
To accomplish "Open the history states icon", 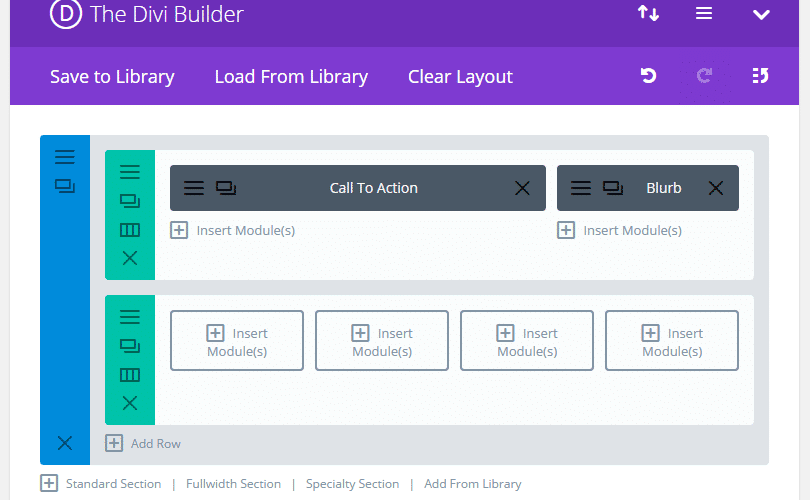I will 760,75.
